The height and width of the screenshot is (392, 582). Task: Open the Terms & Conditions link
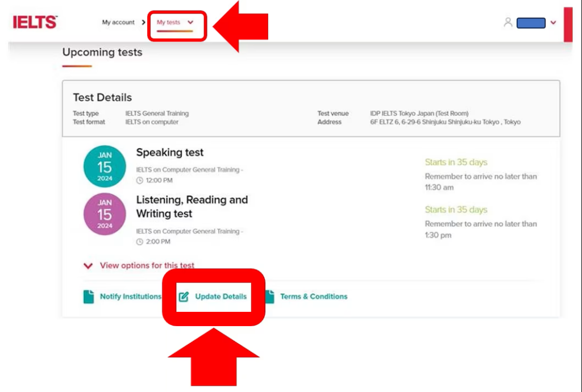[x=313, y=297]
